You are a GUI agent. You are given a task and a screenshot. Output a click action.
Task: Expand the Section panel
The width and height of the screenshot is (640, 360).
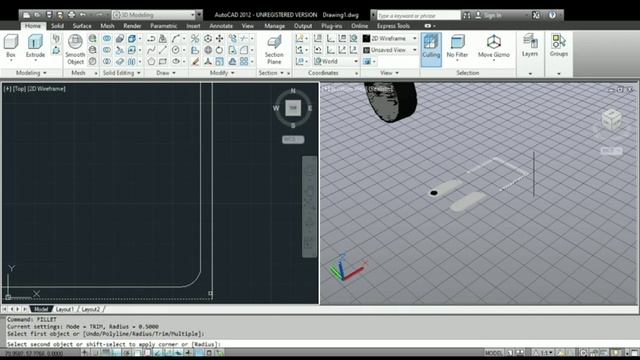pyautogui.click(x=271, y=73)
